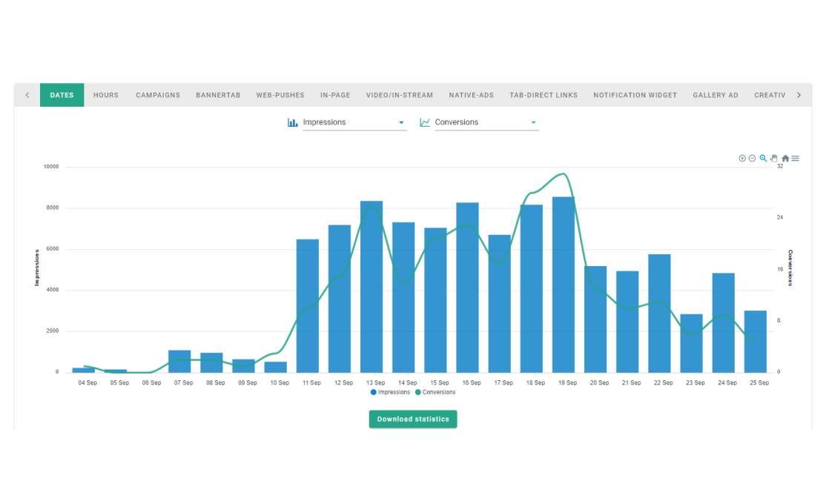Switch to the Campaigns tab

(x=158, y=95)
